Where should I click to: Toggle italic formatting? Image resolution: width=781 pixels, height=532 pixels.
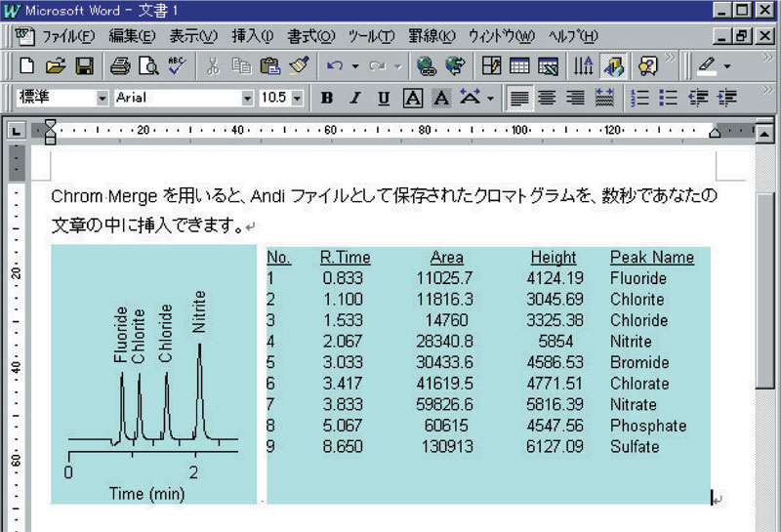(355, 99)
